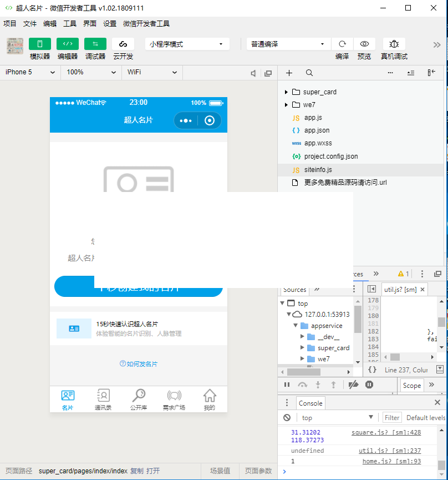Open DevTools customize menu dots

pos(422,274)
